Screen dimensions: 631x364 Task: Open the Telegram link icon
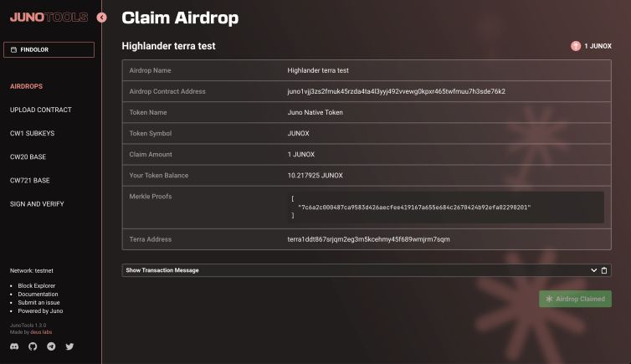(51, 346)
